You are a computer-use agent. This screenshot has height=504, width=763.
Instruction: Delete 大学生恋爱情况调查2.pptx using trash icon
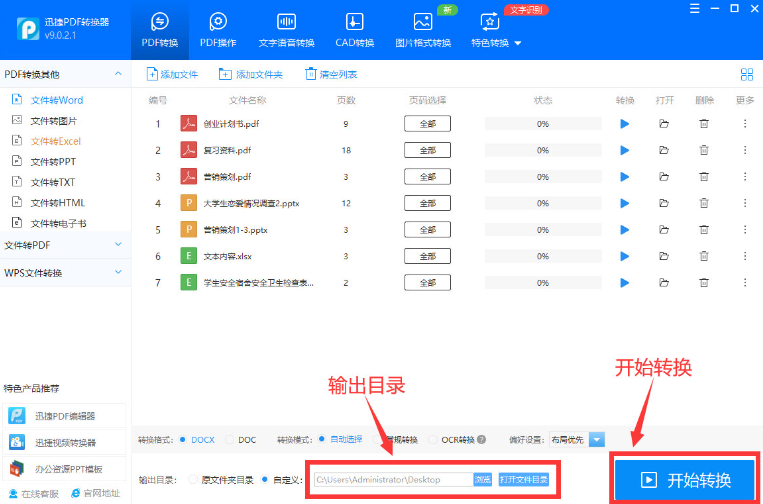click(704, 203)
